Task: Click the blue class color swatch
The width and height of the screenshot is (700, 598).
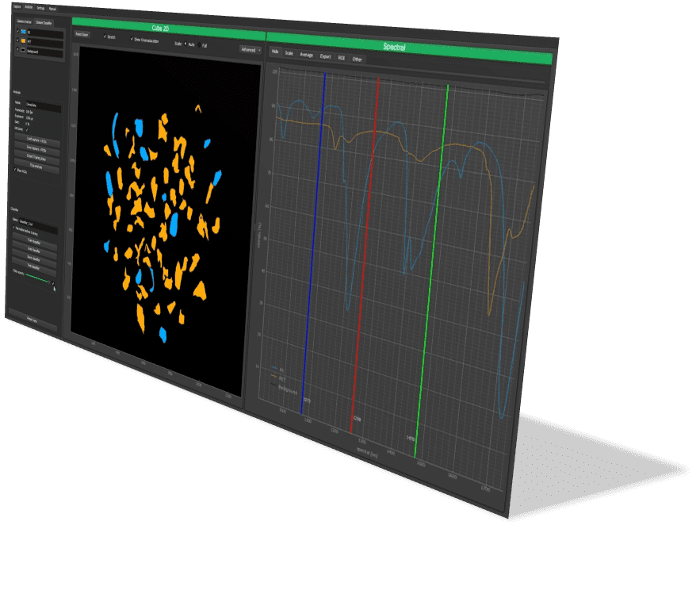Action: click(23, 33)
